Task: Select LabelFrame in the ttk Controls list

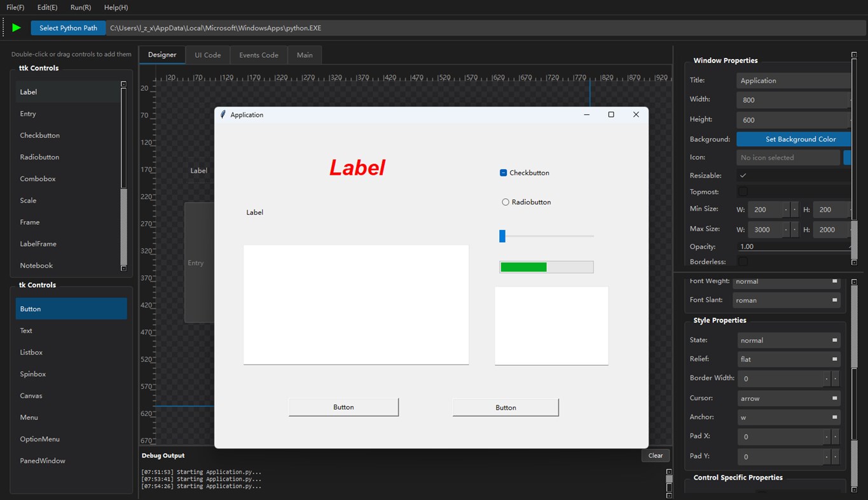Action: (67, 244)
